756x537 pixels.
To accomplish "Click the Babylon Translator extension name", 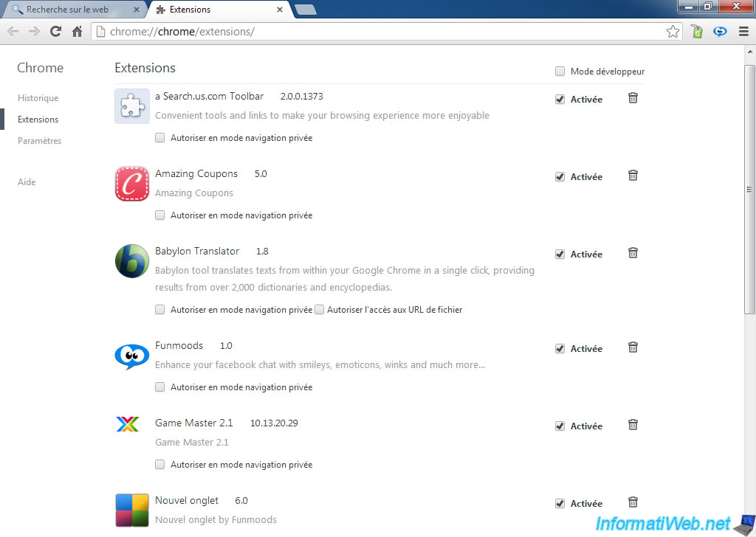I will point(197,252).
